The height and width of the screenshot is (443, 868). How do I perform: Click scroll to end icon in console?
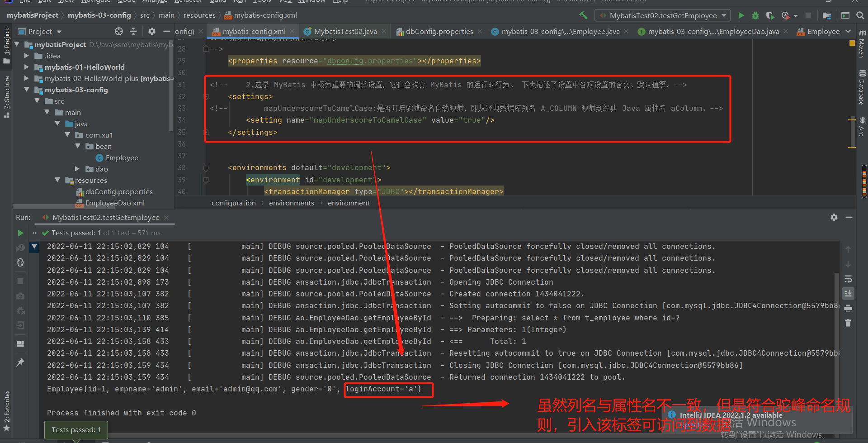(848, 293)
